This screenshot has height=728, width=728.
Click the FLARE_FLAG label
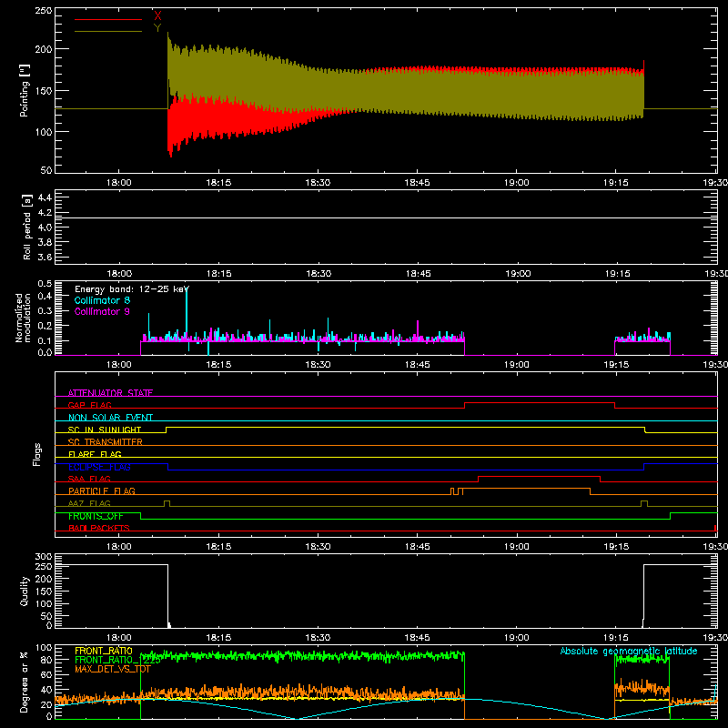(x=95, y=454)
